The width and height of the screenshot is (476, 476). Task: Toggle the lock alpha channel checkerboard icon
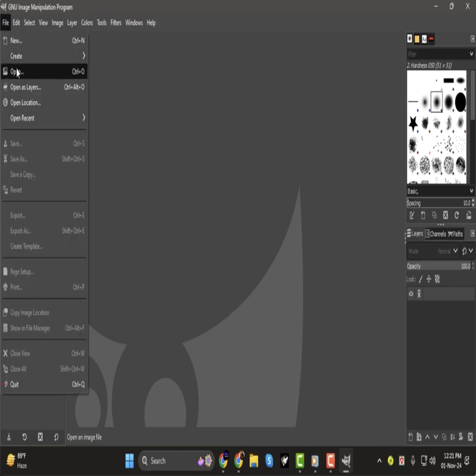437,279
